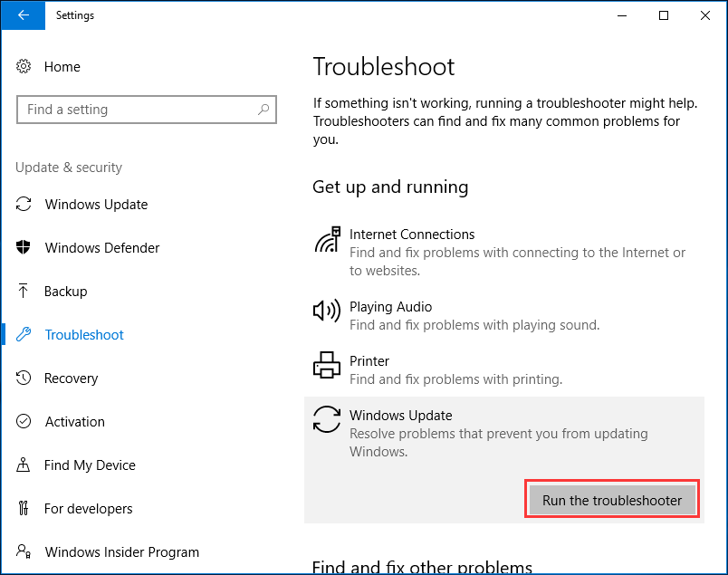Click the search magnifier icon
Viewport: 728px width, 575px height.
click(263, 110)
